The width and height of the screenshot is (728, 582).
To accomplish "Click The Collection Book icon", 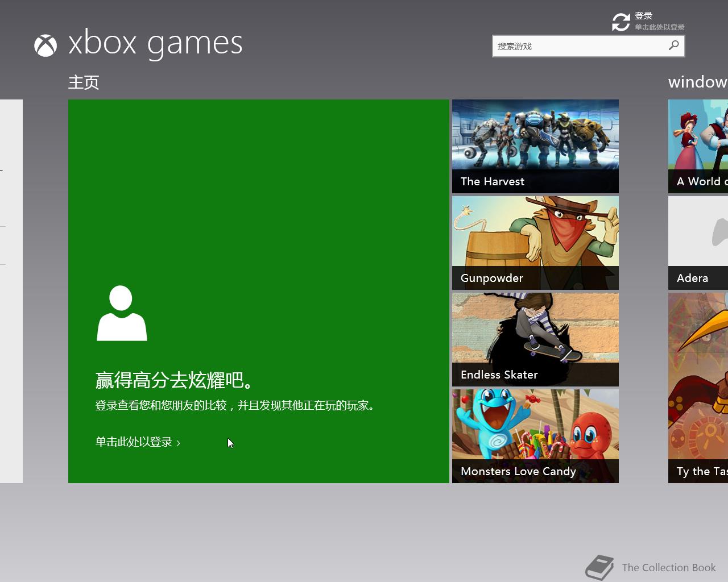I will point(599,567).
